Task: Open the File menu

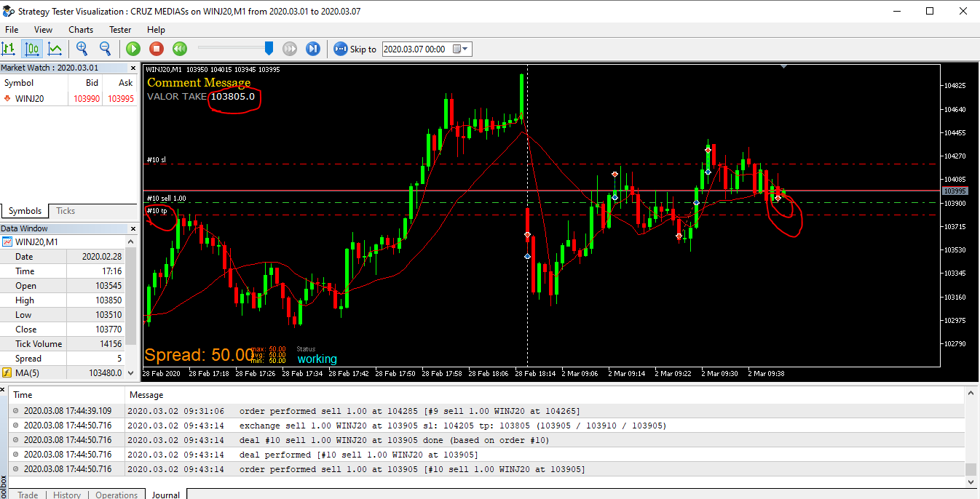Action: 12,30
